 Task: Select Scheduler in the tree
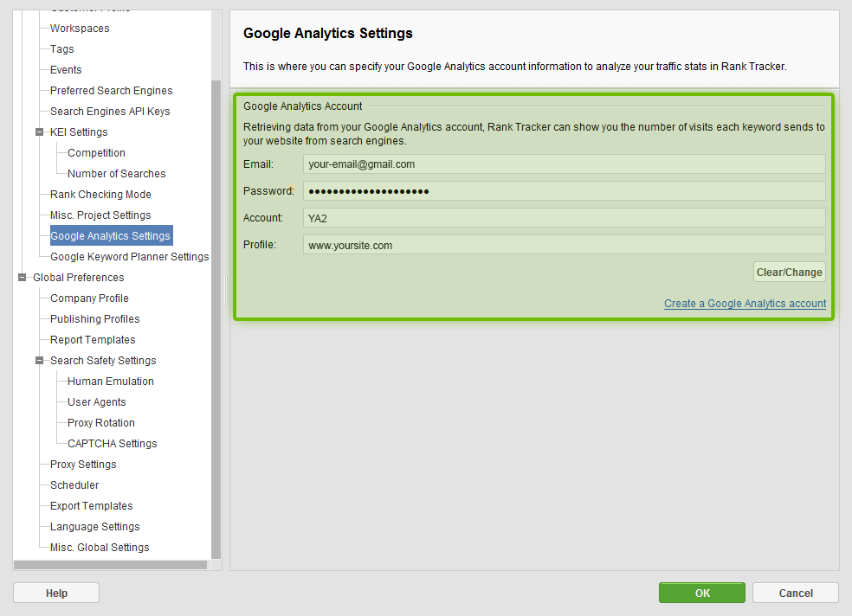74,485
